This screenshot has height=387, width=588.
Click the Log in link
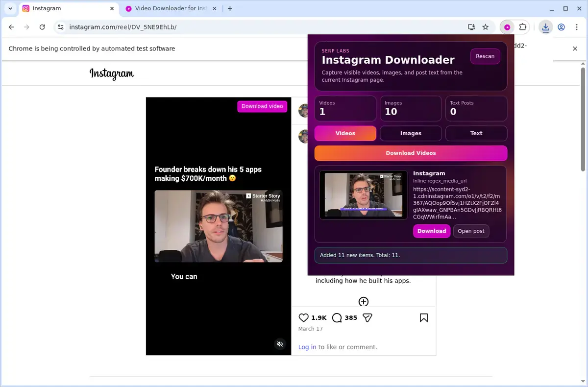tap(307, 347)
